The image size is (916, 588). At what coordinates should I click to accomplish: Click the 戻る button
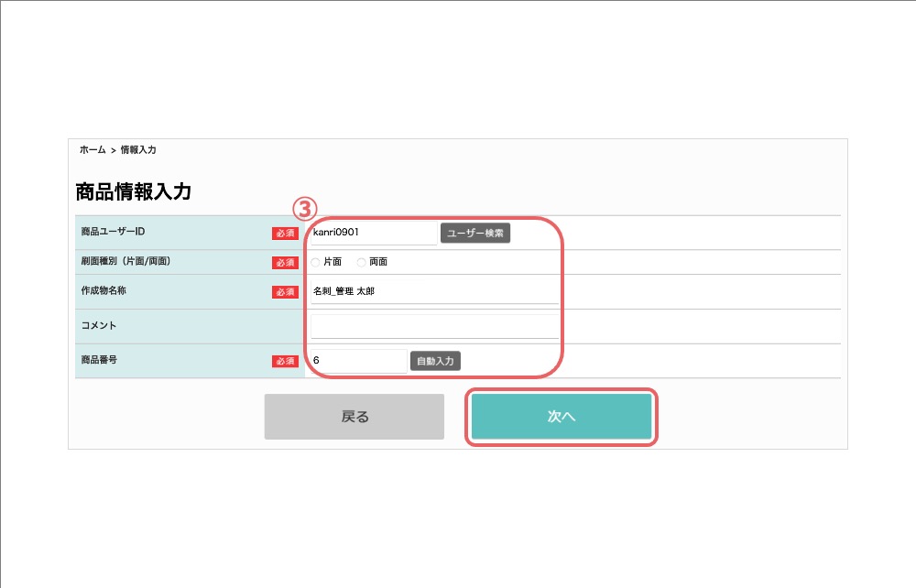point(354,417)
